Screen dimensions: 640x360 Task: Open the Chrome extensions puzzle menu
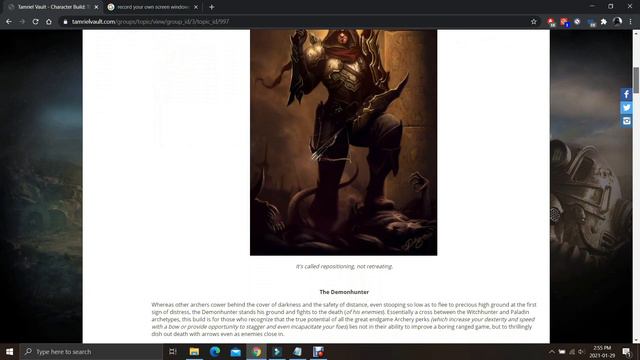pyautogui.click(x=604, y=22)
